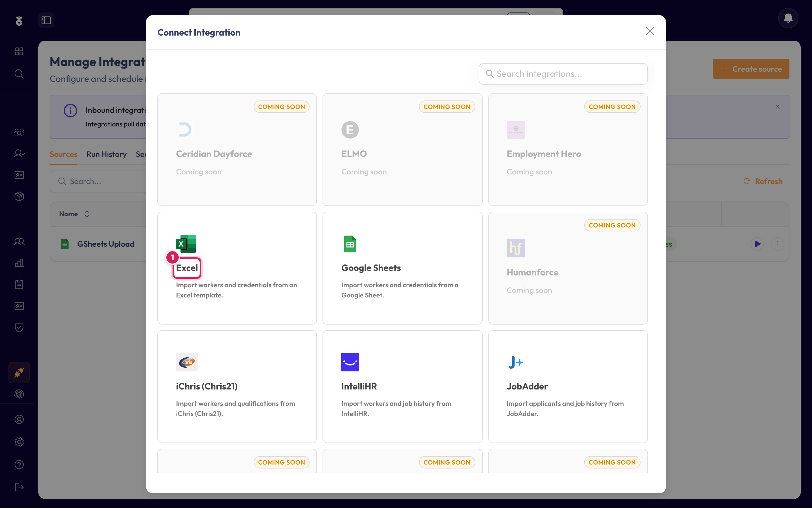Click the GSheets Upload row sheet icon

65,244
